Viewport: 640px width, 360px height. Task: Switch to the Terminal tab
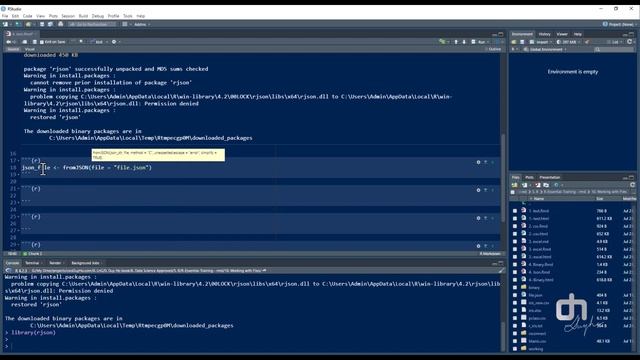pos(32,263)
